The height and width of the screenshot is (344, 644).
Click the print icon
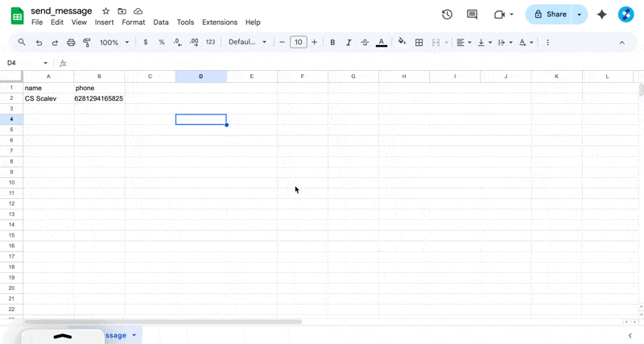tap(71, 43)
